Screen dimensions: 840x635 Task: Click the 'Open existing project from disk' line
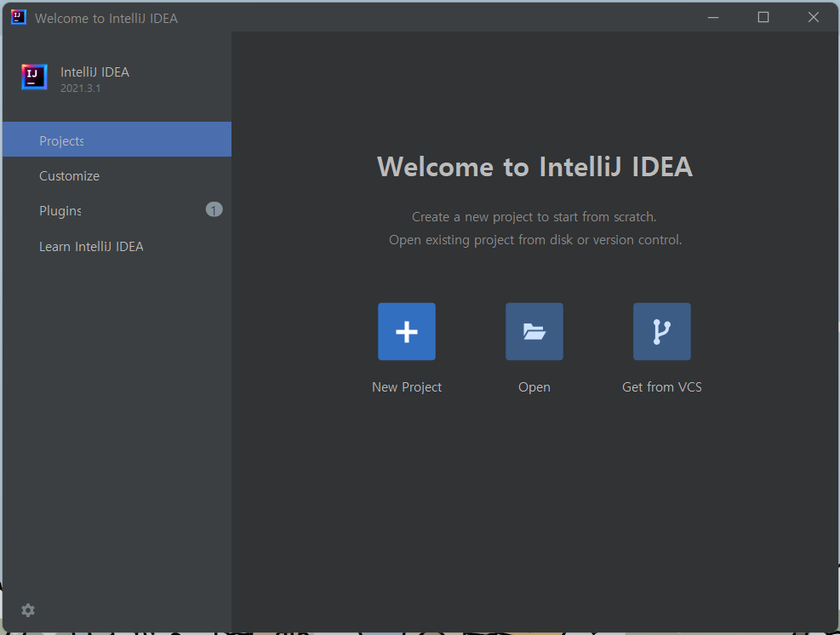point(535,240)
